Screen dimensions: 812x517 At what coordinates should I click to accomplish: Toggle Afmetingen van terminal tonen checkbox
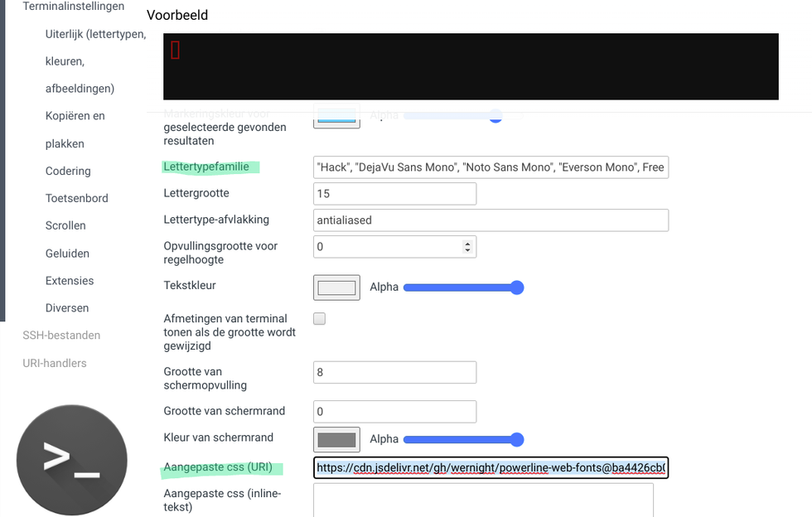(320, 319)
